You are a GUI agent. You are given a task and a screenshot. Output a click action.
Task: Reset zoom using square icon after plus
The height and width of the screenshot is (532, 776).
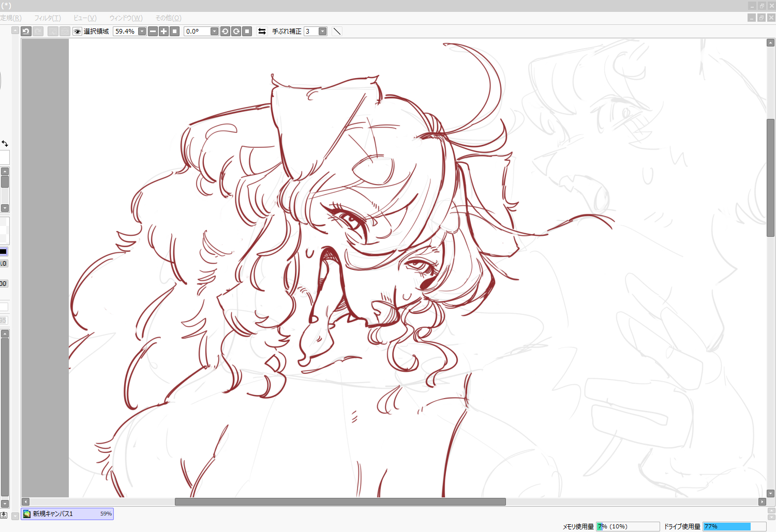[175, 32]
